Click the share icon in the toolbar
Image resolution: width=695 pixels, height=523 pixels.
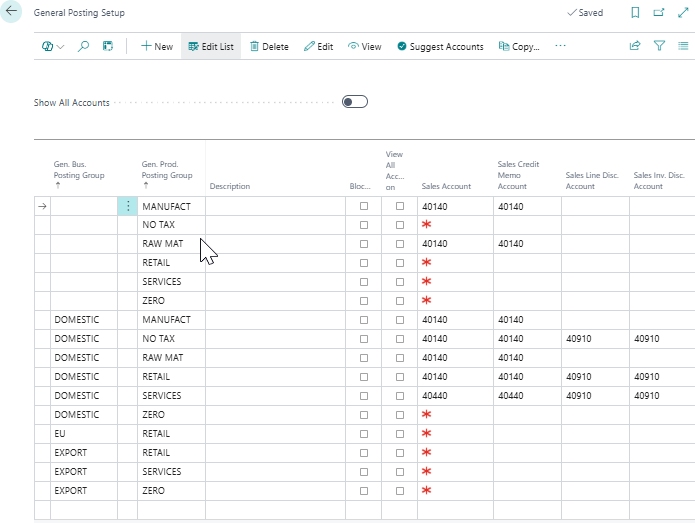point(634,46)
